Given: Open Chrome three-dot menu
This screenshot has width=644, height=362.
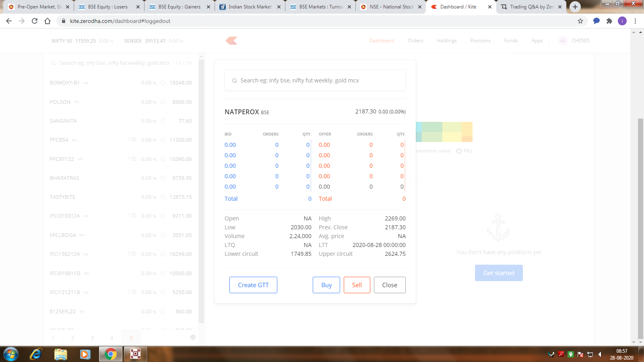Looking at the screenshot, I should point(635,21).
